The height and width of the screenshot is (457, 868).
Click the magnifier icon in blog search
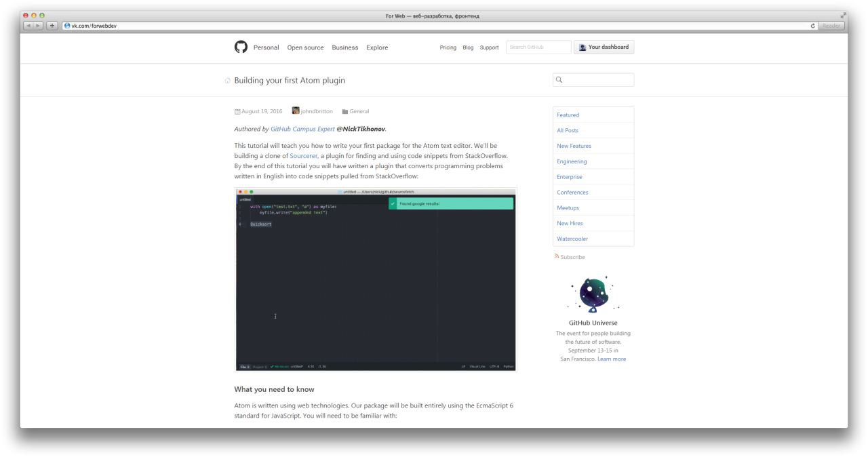pyautogui.click(x=559, y=79)
